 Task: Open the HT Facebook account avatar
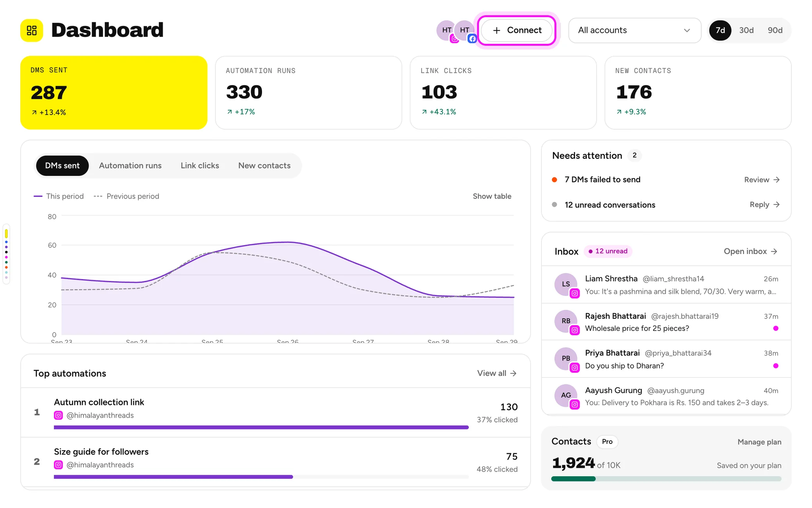pos(465,30)
